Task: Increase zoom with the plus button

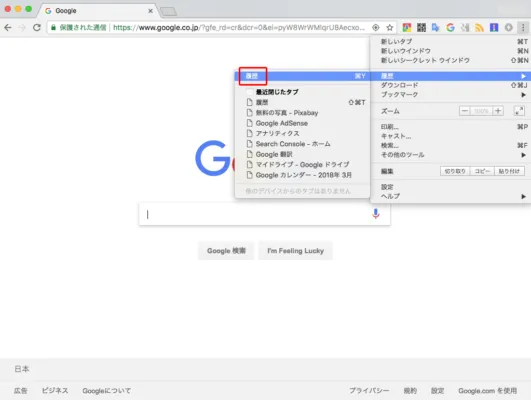Action: tap(498, 111)
